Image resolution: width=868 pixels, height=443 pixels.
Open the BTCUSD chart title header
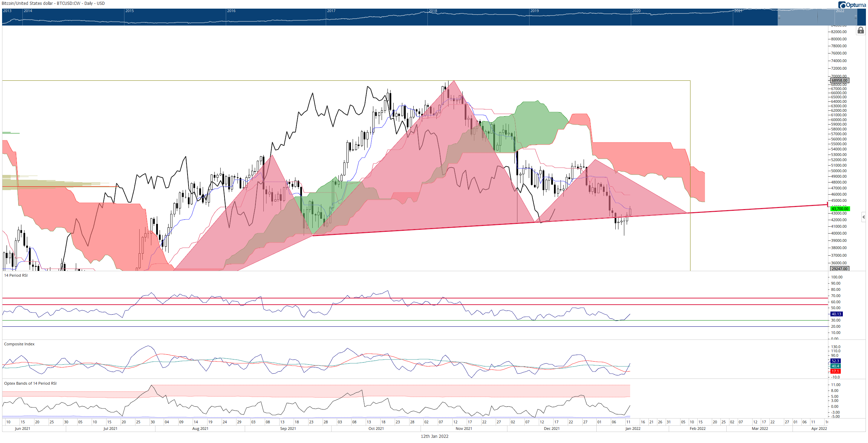53,3
